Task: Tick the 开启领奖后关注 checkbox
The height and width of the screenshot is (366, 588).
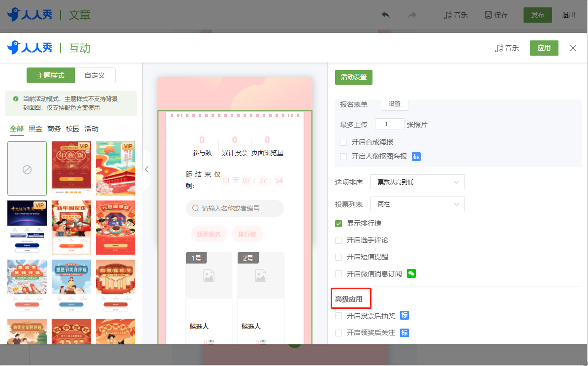Action: pyautogui.click(x=338, y=333)
